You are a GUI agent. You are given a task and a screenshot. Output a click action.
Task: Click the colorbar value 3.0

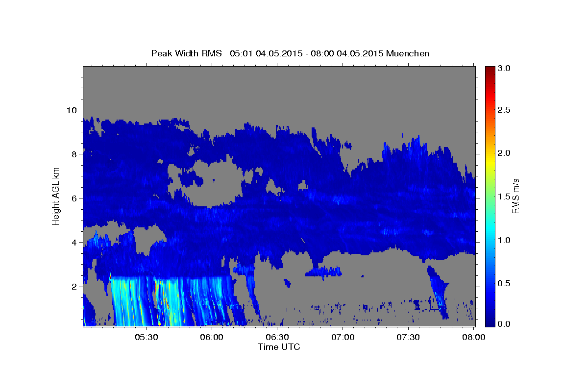click(504, 68)
